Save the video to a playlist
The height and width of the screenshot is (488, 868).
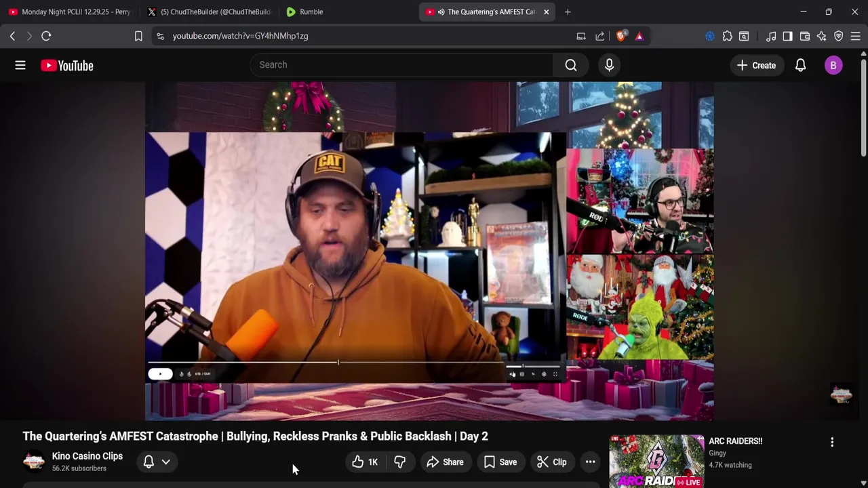pos(500,462)
